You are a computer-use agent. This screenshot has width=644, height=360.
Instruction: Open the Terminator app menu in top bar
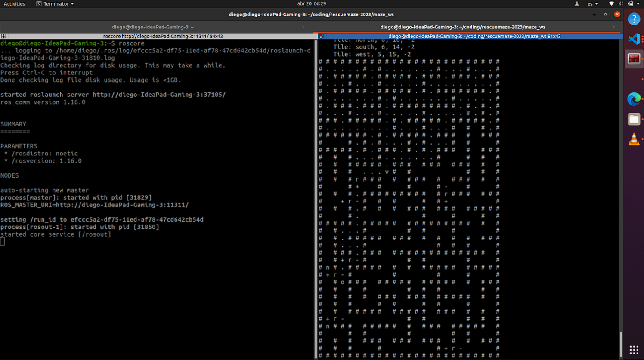click(55, 4)
